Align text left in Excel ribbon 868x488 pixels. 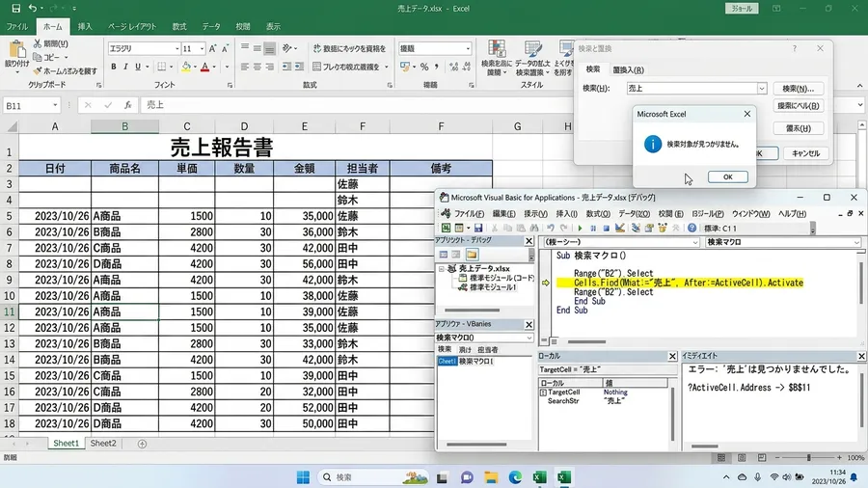(245, 67)
